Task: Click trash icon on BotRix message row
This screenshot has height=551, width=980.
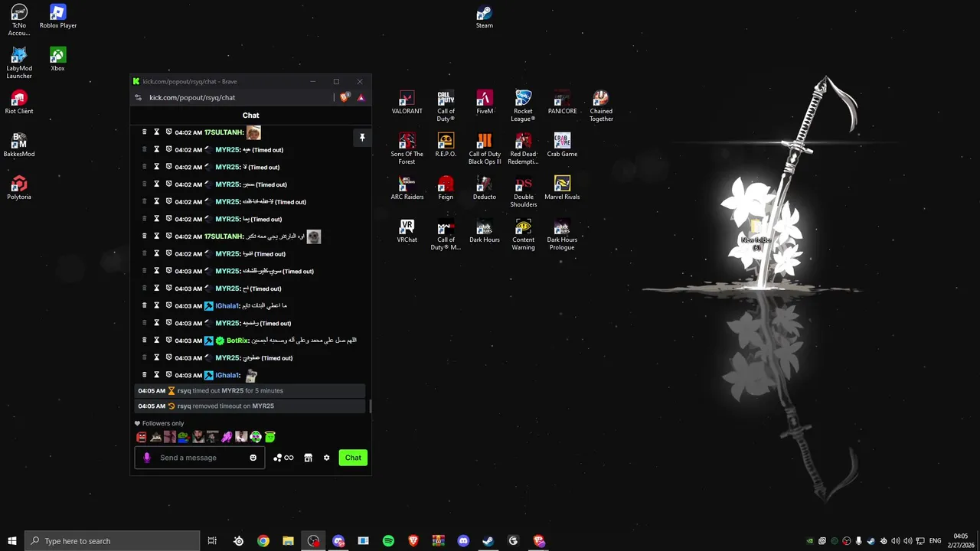Action: [144, 341]
